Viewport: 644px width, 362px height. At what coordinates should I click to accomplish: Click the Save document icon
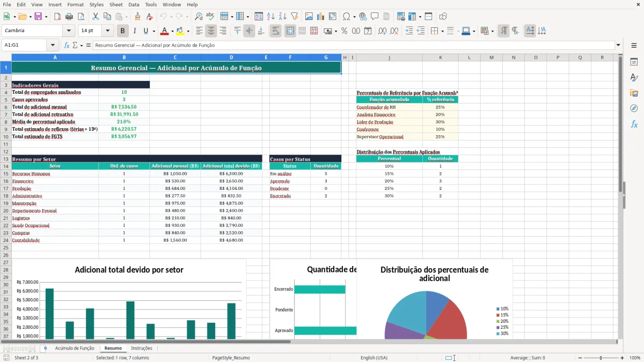pyautogui.click(x=38, y=17)
